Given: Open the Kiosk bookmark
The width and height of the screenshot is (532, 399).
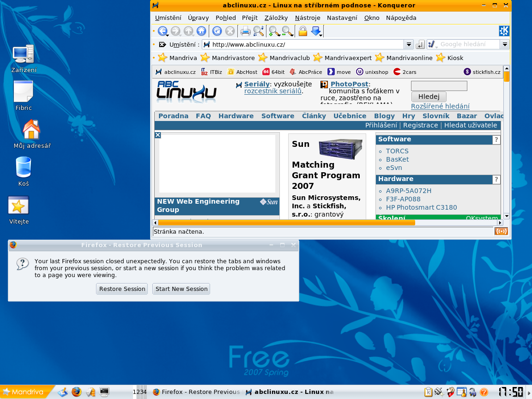Looking at the screenshot, I should pos(449,58).
